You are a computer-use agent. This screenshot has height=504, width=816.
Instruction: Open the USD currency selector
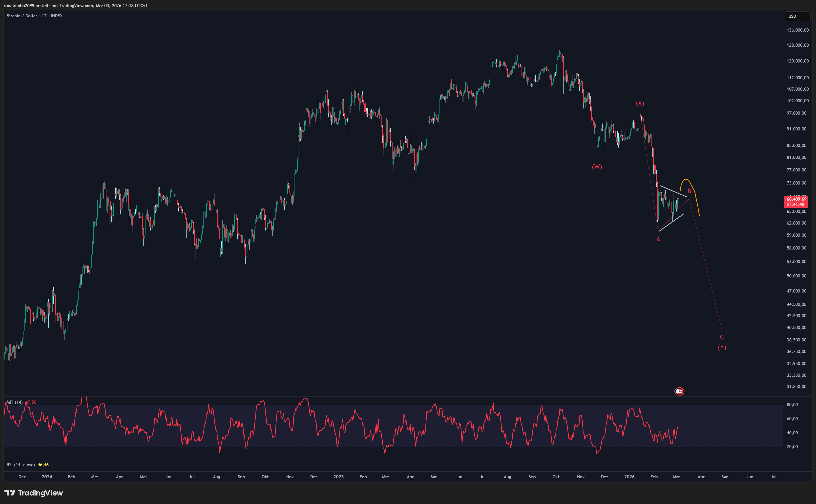point(797,16)
